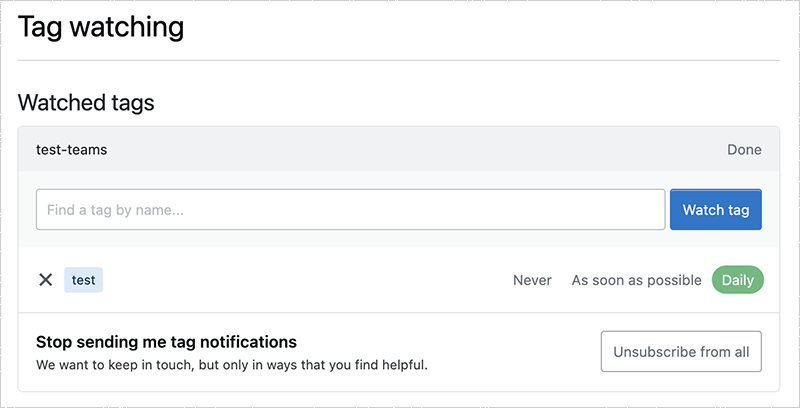Click the green Daily pill badge

(x=737, y=280)
